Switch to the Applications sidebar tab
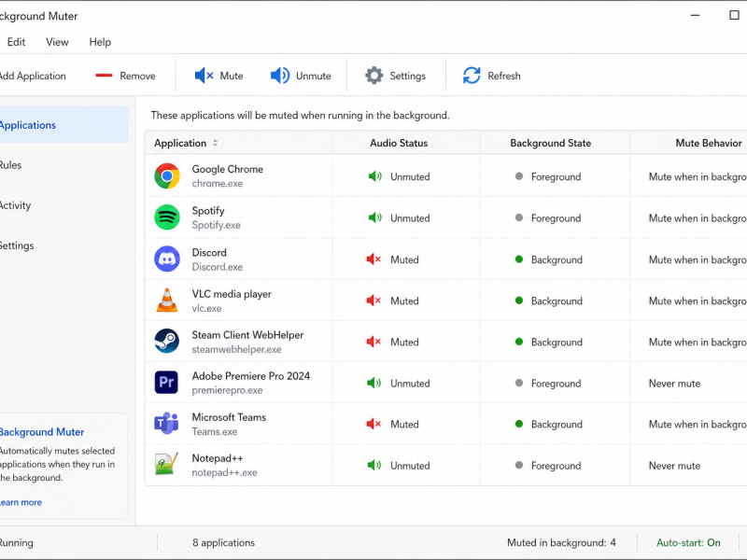This screenshot has height=560, width=747. [63, 125]
